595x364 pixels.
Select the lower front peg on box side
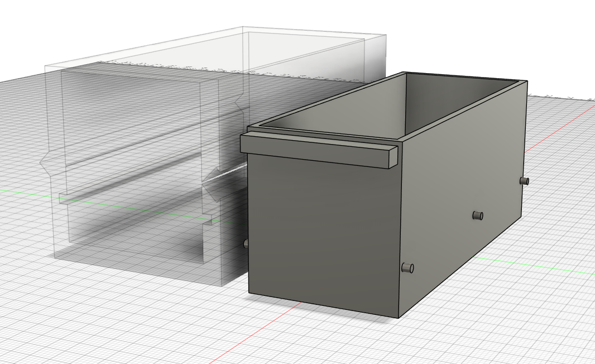(x=407, y=268)
